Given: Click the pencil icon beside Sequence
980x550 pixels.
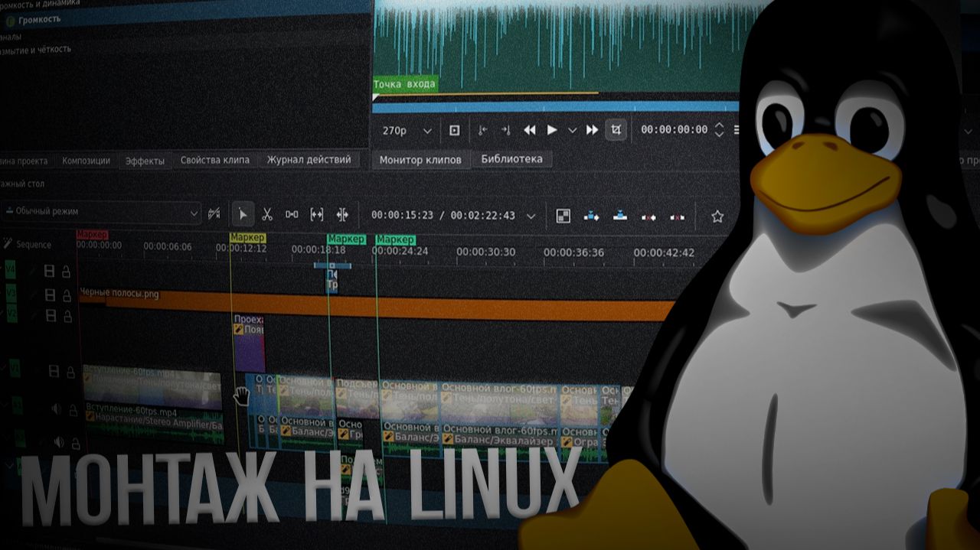Looking at the screenshot, I should 8,244.
